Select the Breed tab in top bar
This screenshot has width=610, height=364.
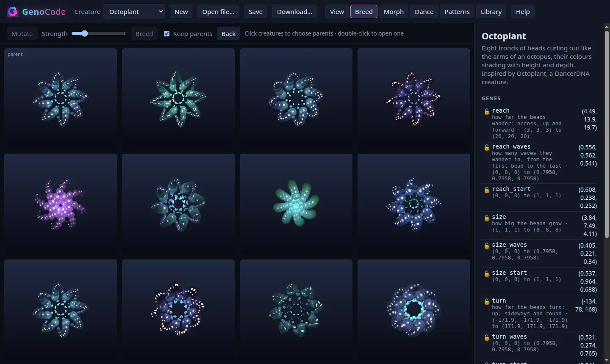(x=363, y=12)
